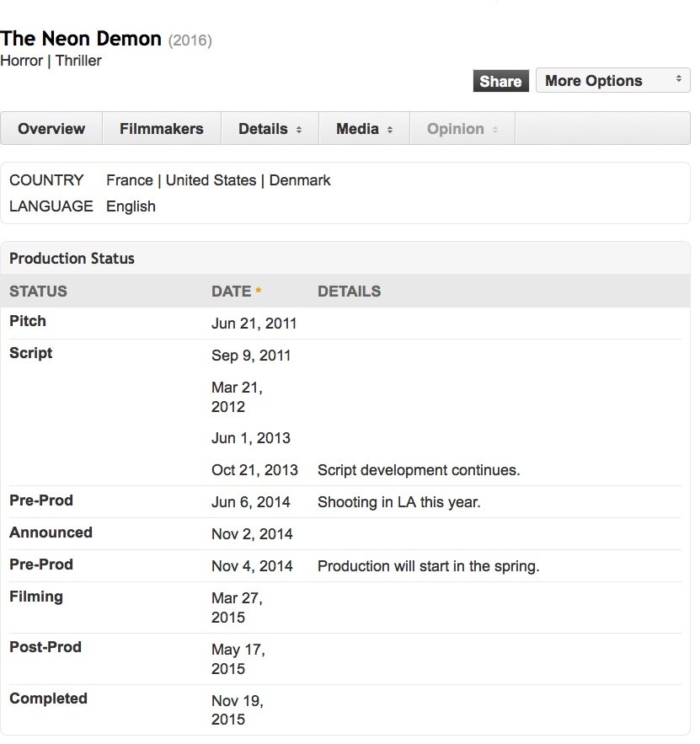This screenshot has height=744, width=700.
Task: Select Denmark in the country list
Action: click(300, 180)
